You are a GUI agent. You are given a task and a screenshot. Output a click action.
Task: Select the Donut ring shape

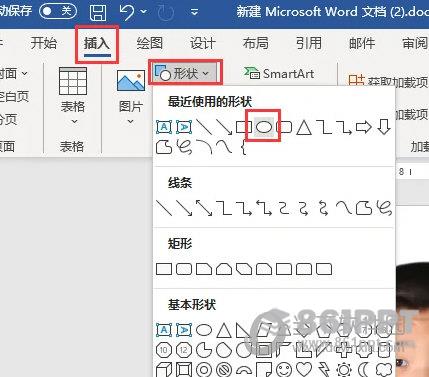[204, 370]
